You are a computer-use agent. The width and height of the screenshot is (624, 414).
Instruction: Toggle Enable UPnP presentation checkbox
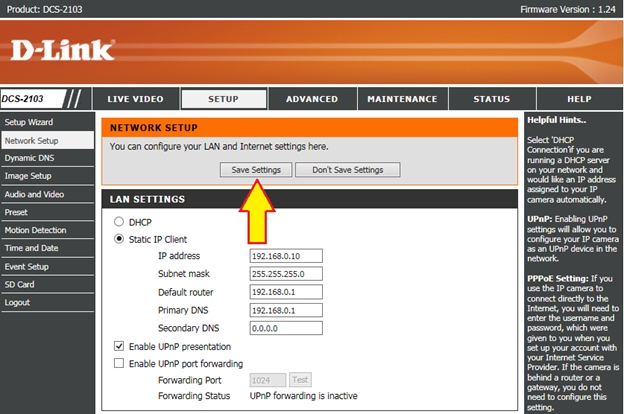coord(120,346)
